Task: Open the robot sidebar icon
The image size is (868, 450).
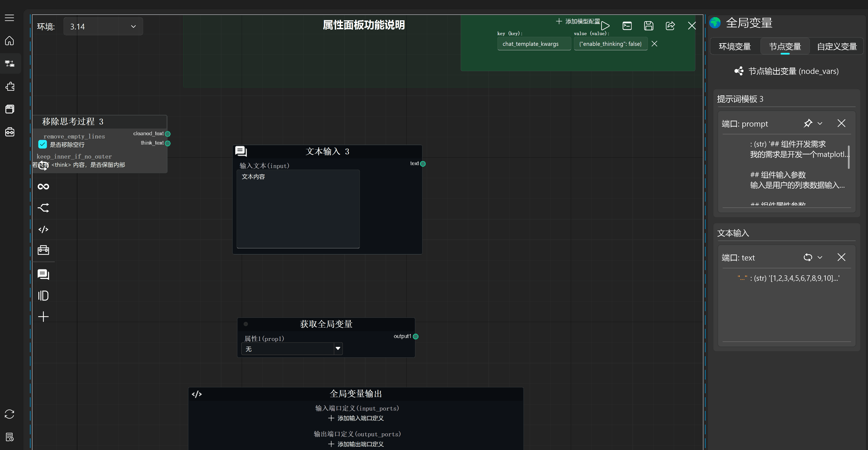Action: pyautogui.click(x=9, y=132)
